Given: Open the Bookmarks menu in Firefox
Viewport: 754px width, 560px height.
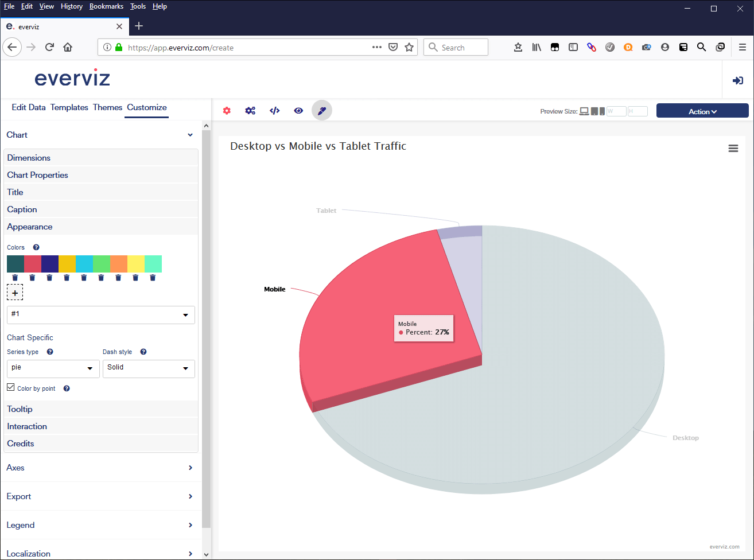Looking at the screenshot, I should click(x=106, y=6).
